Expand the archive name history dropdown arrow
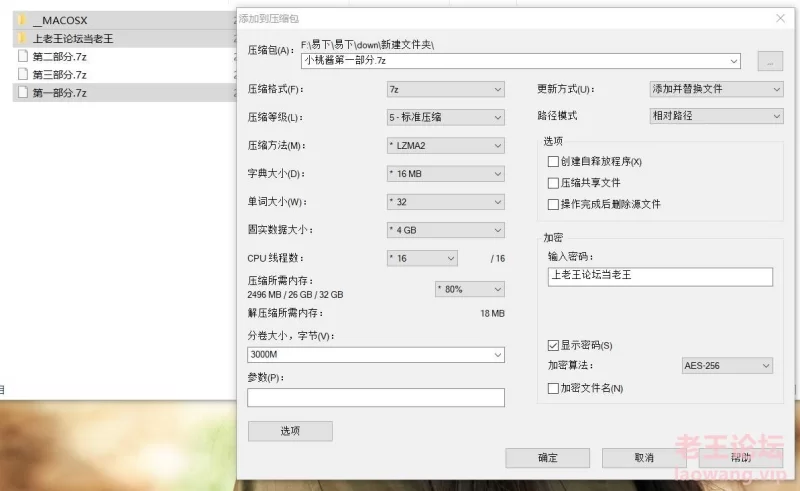 (x=734, y=61)
